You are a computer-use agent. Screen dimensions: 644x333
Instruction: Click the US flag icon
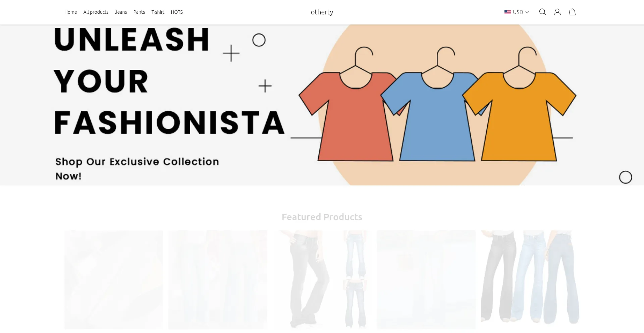(507, 12)
